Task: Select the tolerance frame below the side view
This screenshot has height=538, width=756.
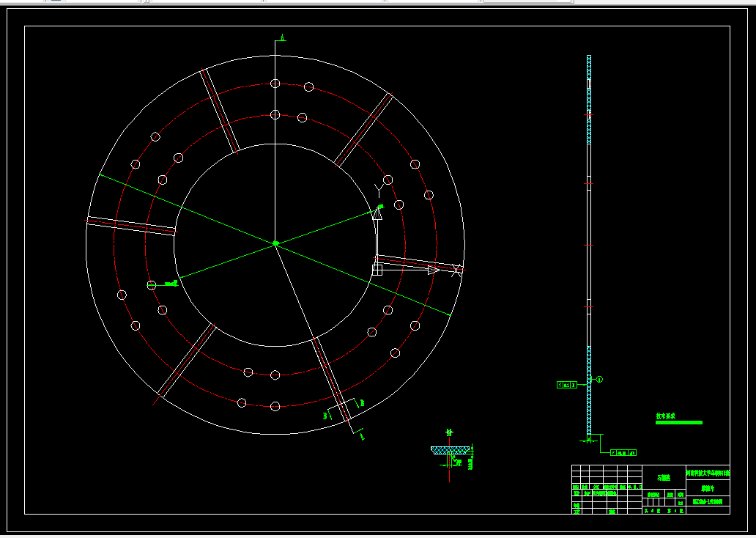Action: pos(623,452)
